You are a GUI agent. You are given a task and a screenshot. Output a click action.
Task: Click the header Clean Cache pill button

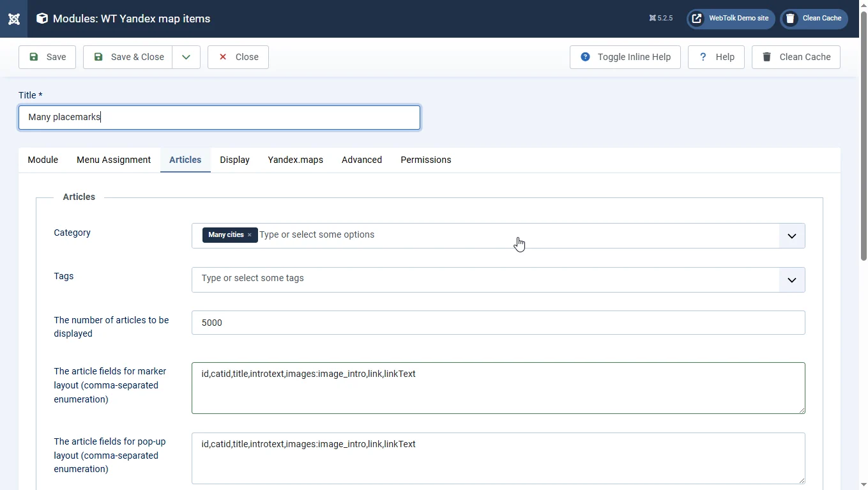tap(814, 19)
